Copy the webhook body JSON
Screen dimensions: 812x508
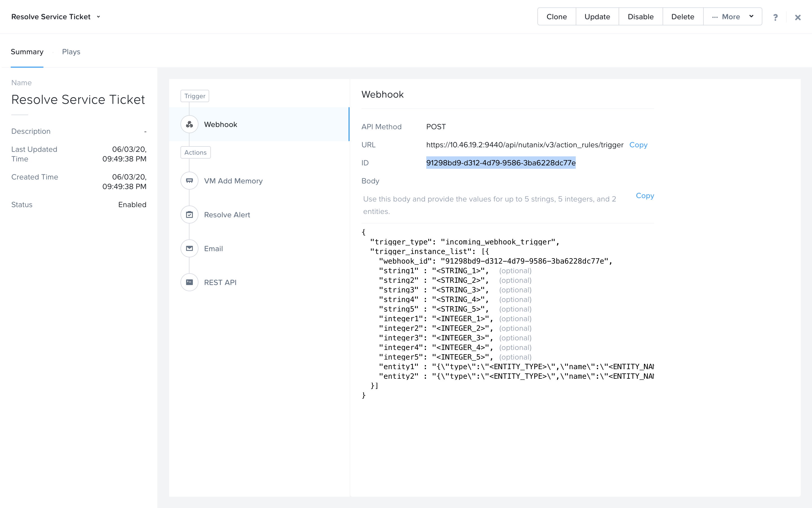click(645, 196)
